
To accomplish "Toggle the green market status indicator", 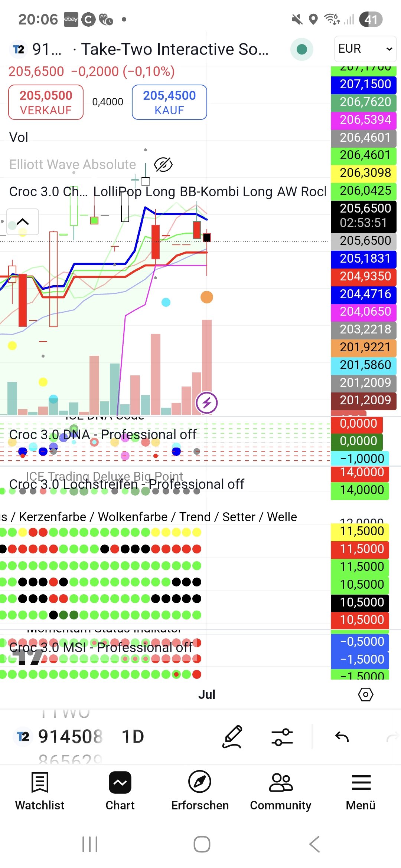I will click(302, 49).
